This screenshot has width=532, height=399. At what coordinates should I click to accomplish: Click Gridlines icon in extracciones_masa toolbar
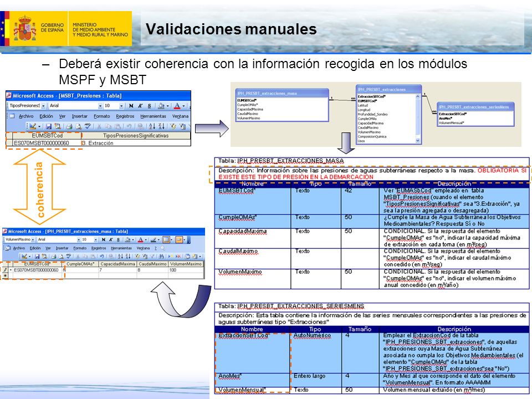point(166,239)
